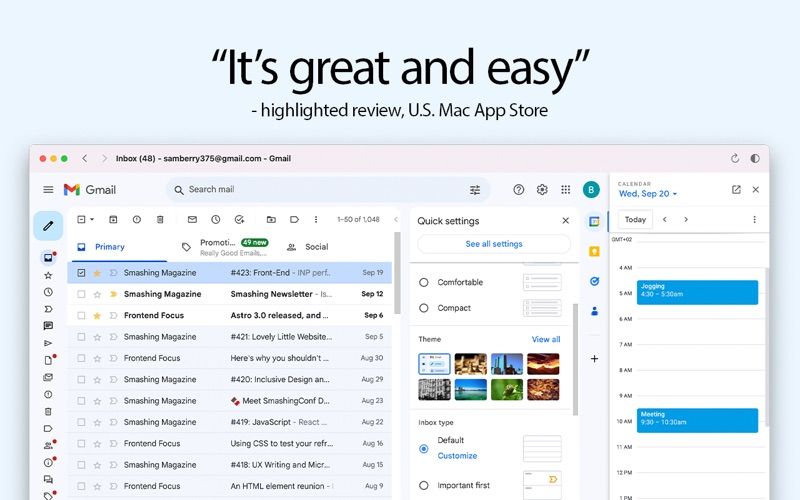Click the Move to folder icon
Viewport: 800px width, 500px height.
271,219
